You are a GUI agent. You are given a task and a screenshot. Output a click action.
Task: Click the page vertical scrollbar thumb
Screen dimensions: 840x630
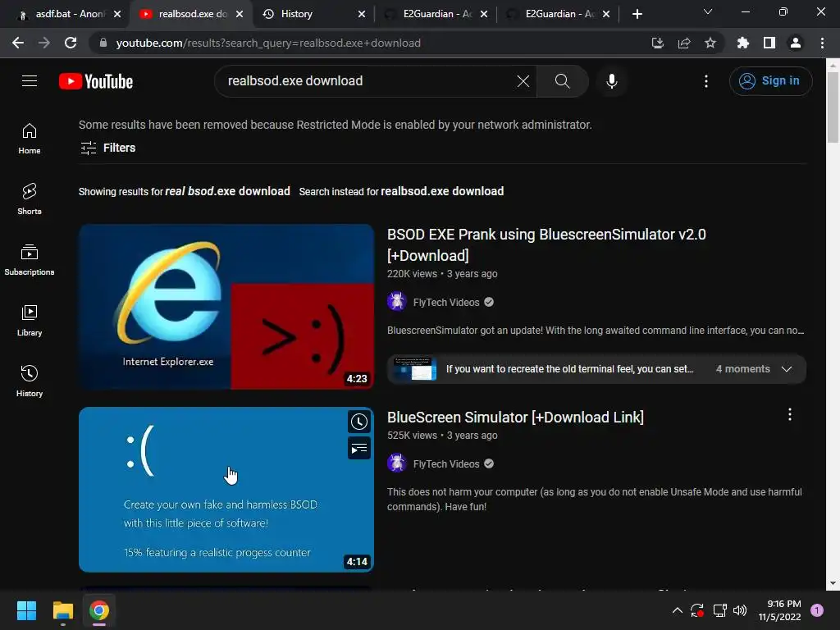[x=833, y=107]
